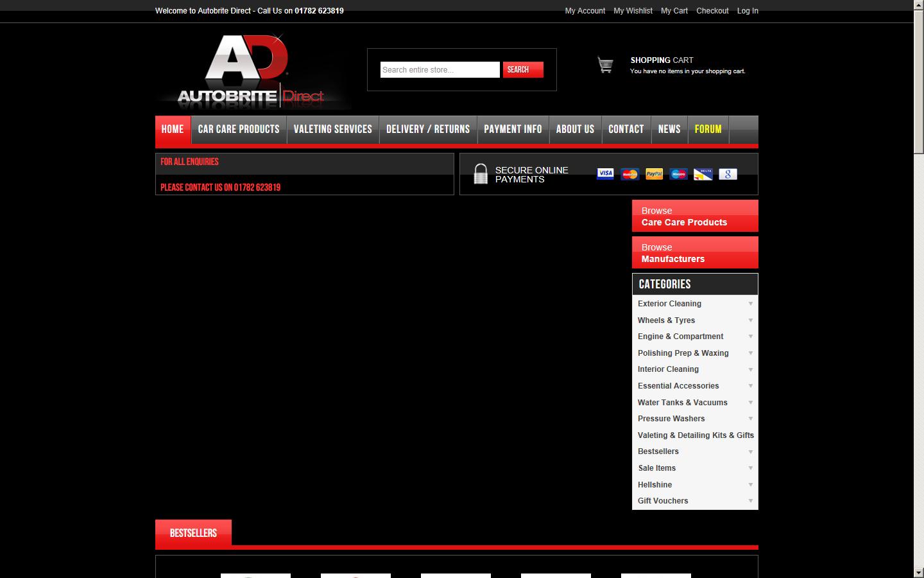
Task: Click the secure payments padlock icon
Action: pyautogui.click(x=481, y=173)
